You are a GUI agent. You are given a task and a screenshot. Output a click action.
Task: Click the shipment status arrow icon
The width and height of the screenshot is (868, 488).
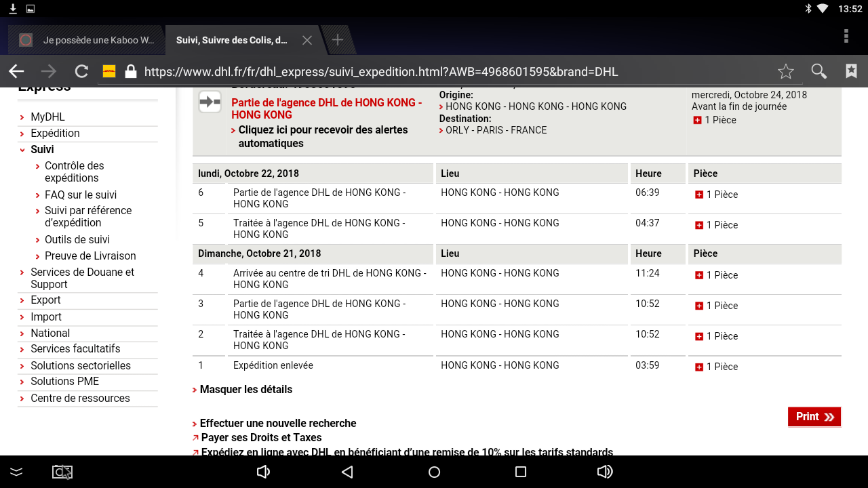click(210, 102)
